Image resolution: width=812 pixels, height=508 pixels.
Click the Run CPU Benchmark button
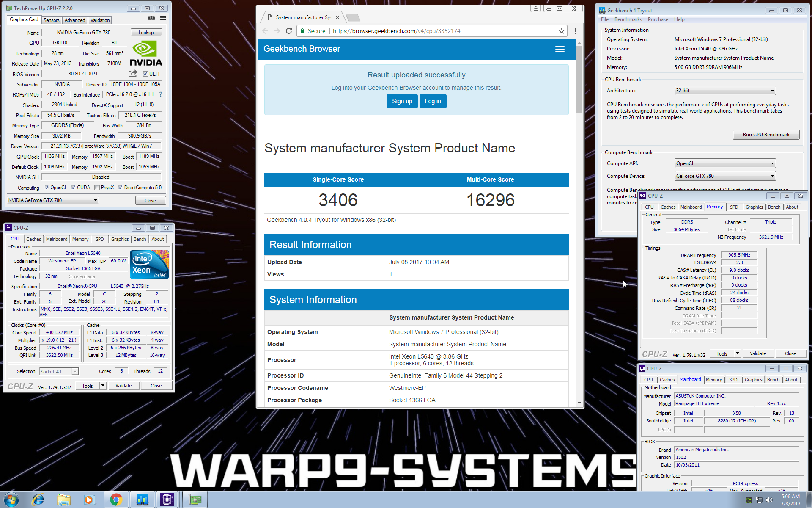(766, 135)
